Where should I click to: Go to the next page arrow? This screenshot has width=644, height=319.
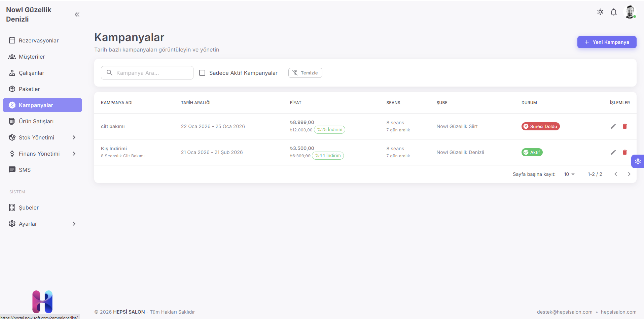[629, 174]
